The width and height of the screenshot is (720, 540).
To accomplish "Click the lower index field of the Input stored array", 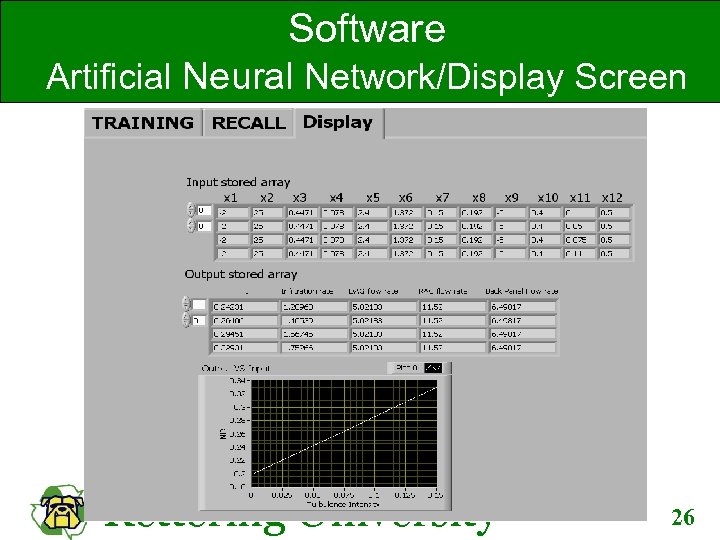I will tap(204, 226).
